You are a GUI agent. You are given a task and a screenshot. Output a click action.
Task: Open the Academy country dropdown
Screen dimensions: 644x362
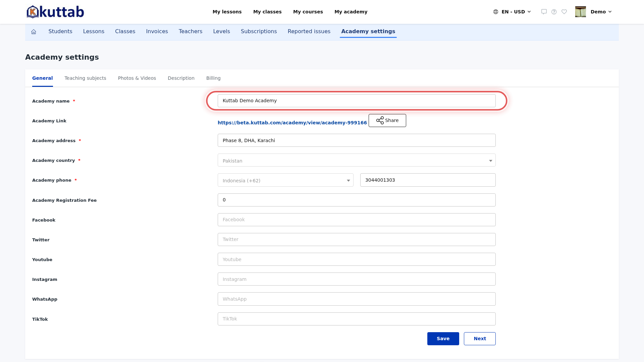coord(357,160)
